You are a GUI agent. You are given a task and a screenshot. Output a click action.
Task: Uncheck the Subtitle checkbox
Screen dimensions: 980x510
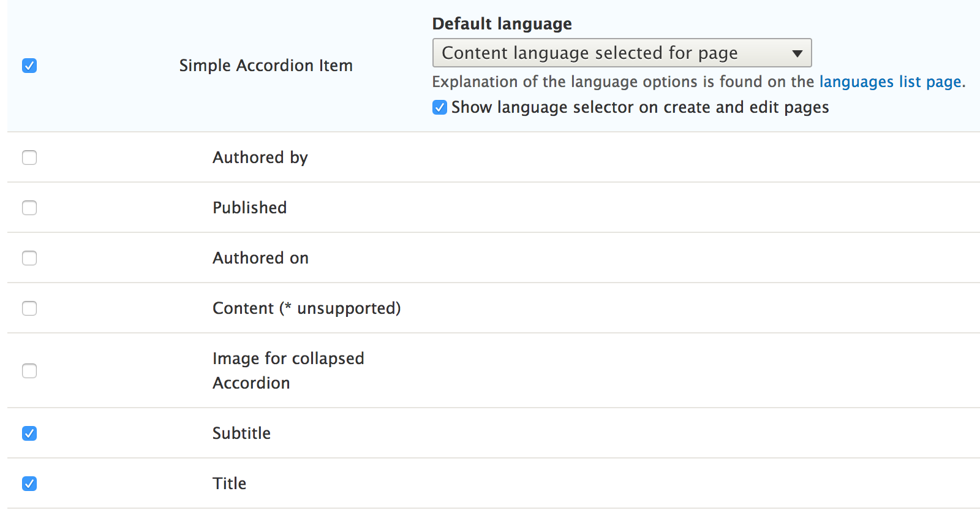29,433
